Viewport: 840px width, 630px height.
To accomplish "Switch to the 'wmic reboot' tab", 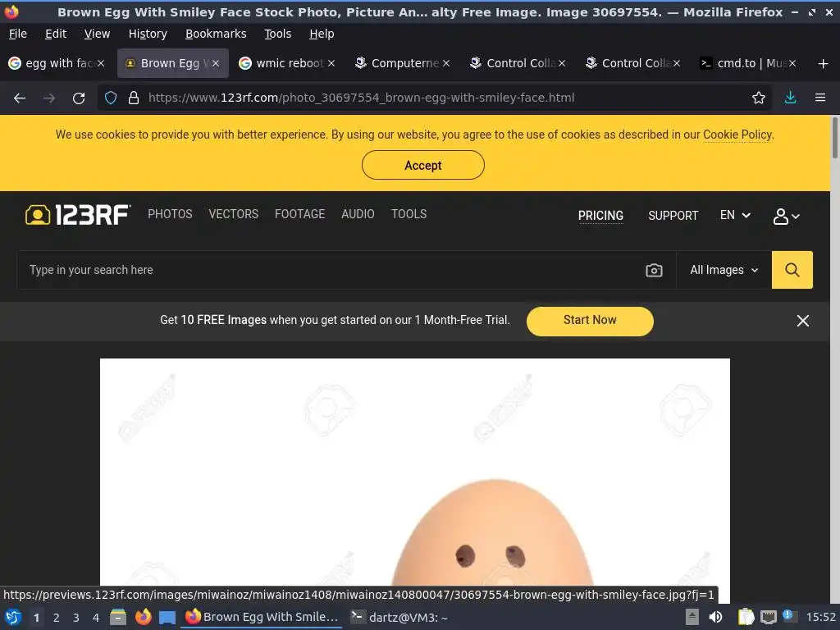I will coord(288,63).
